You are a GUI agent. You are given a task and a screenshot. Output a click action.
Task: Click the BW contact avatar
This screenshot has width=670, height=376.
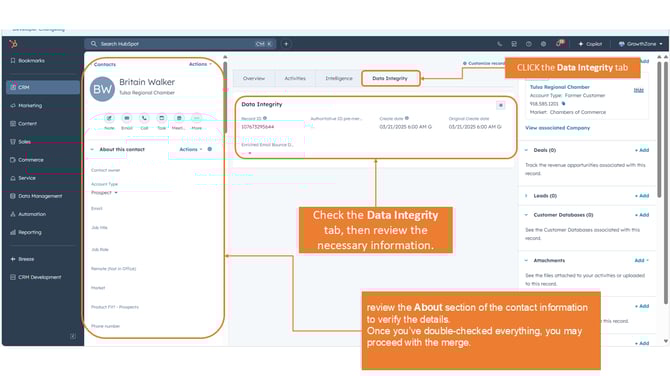(102, 89)
